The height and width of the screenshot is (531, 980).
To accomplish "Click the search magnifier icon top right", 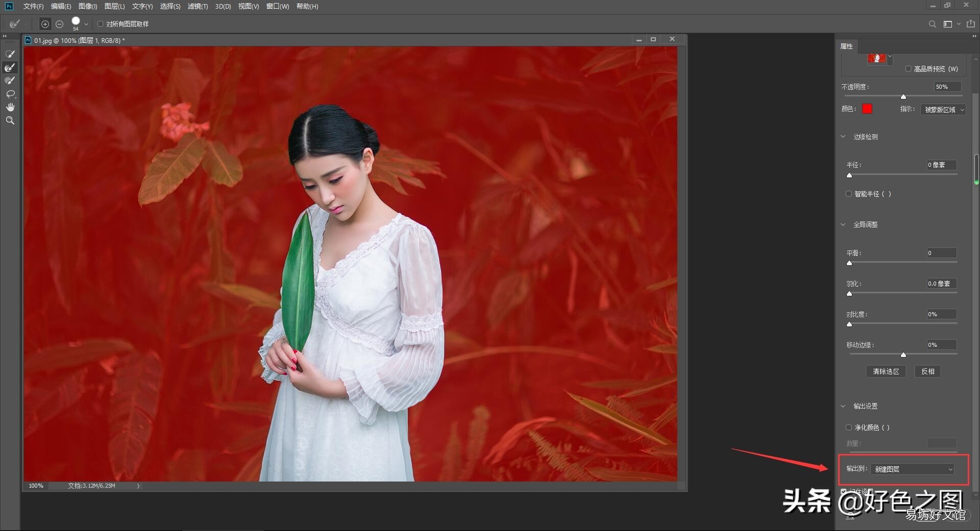I will [932, 24].
